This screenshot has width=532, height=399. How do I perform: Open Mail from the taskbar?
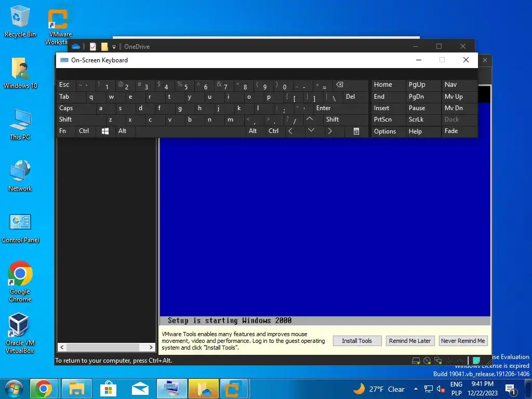[x=140, y=389]
